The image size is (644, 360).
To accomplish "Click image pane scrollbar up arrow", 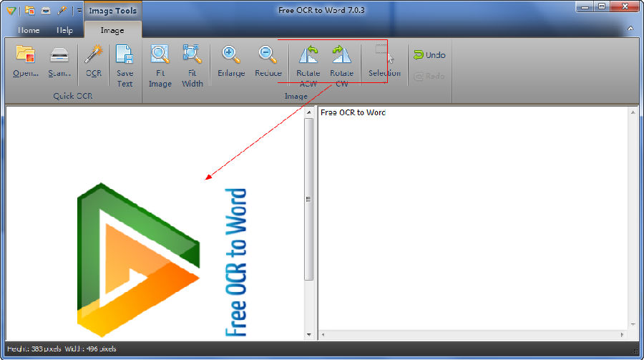I will click(x=309, y=112).
